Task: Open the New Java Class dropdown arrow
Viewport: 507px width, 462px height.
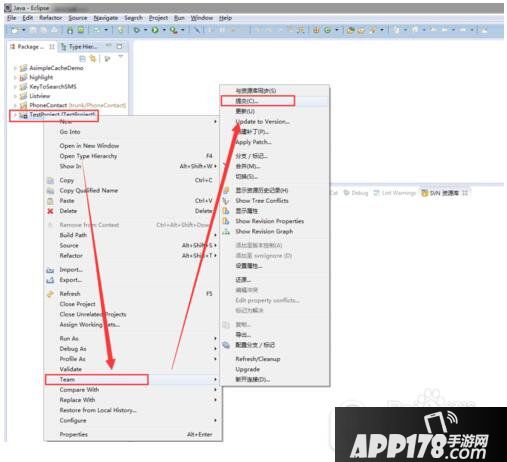Action: [337, 30]
